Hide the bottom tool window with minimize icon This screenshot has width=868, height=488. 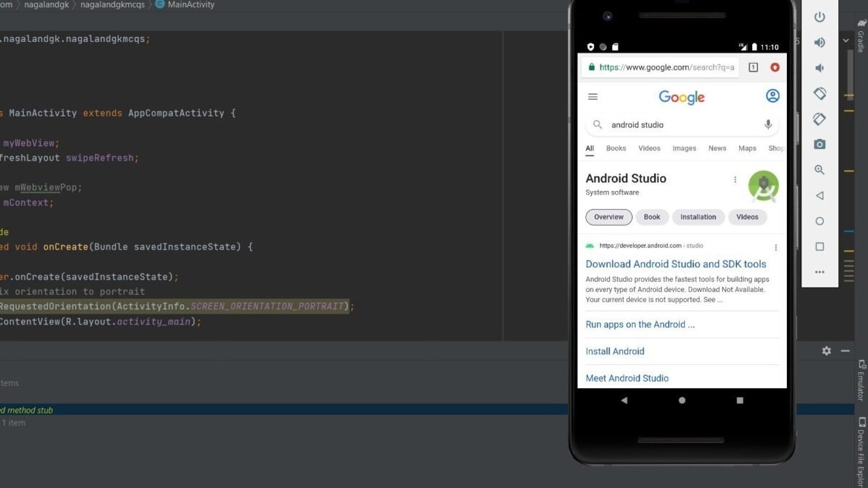[x=845, y=351]
